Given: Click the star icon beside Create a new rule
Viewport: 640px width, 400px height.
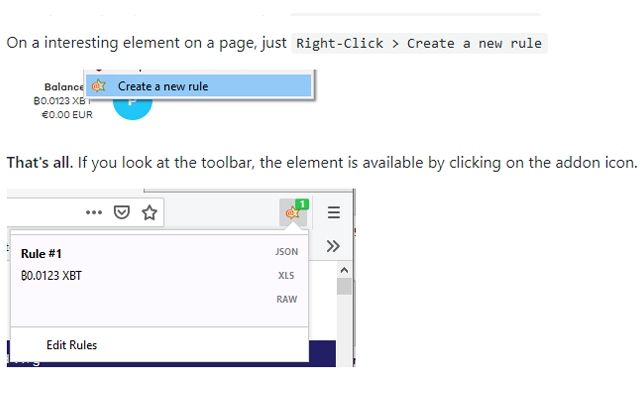Looking at the screenshot, I should click(x=99, y=86).
